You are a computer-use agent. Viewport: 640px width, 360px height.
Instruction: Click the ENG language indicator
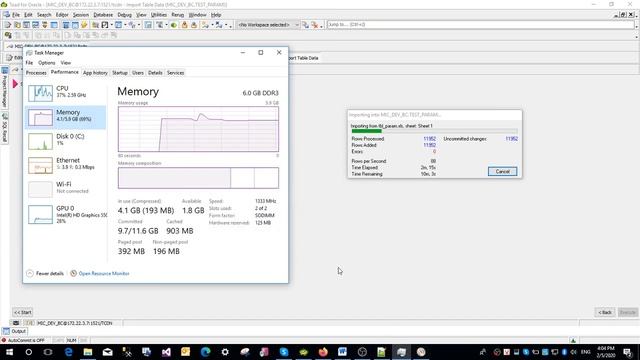click(x=586, y=352)
